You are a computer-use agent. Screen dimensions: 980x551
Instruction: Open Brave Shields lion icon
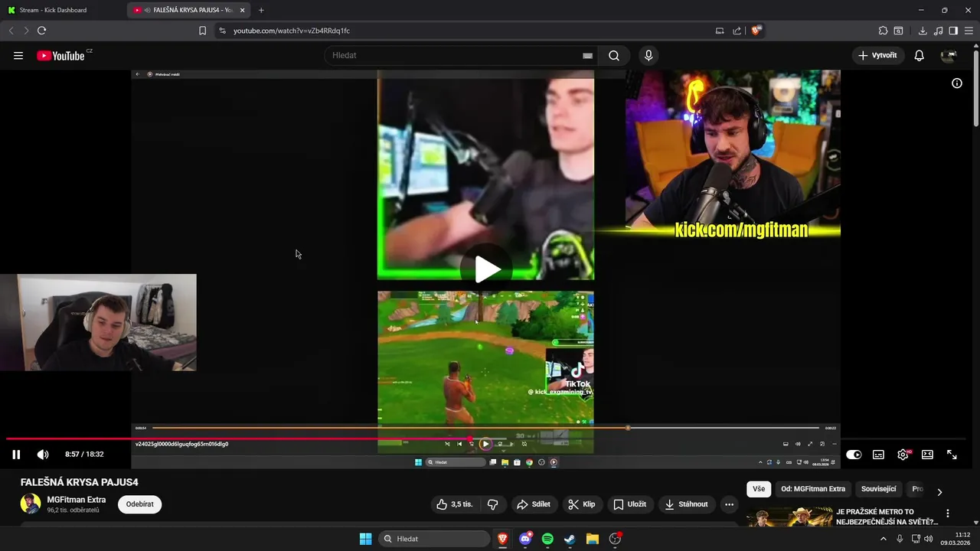point(756,31)
